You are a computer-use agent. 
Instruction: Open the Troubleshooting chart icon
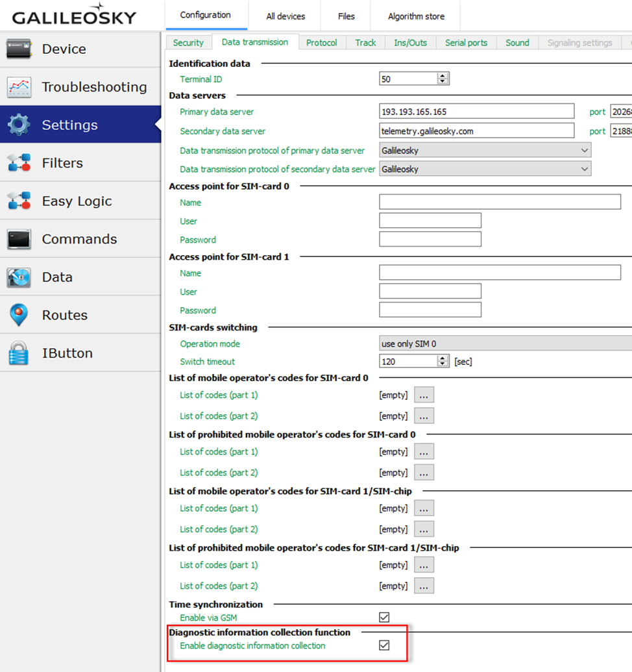19,87
